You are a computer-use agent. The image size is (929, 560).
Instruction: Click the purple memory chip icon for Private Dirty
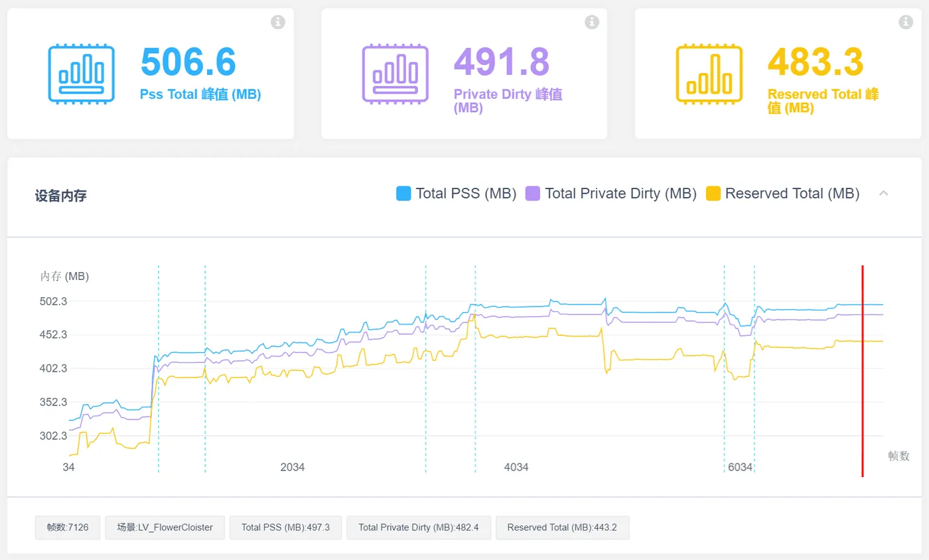point(395,74)
